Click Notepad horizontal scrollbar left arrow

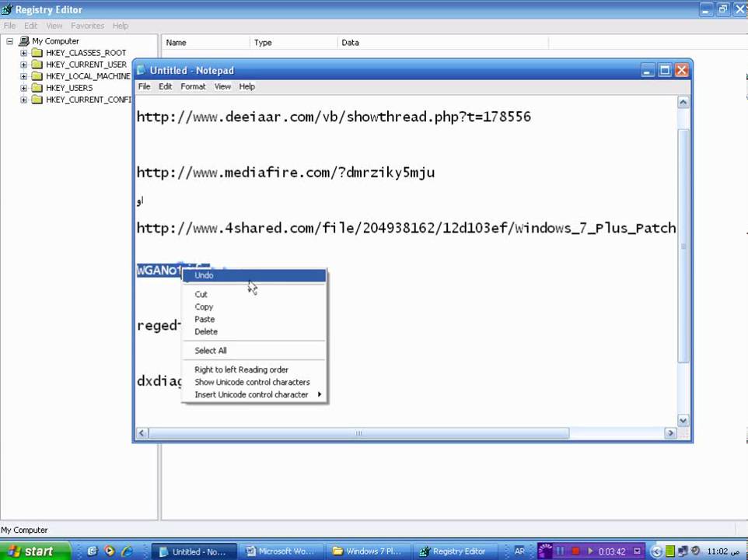click(142, 433)
